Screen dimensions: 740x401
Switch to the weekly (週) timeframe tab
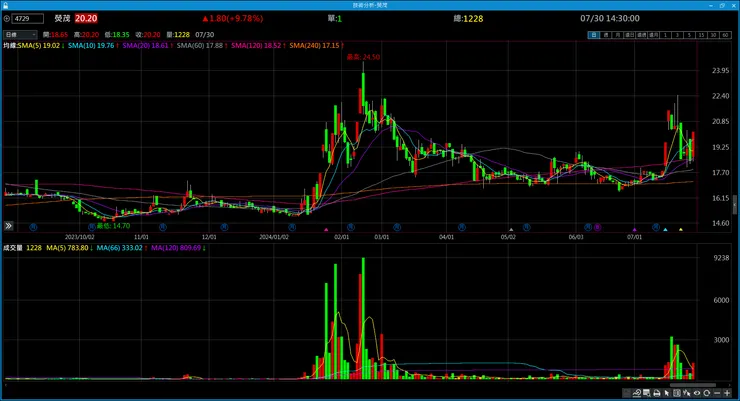coord(606,35)
